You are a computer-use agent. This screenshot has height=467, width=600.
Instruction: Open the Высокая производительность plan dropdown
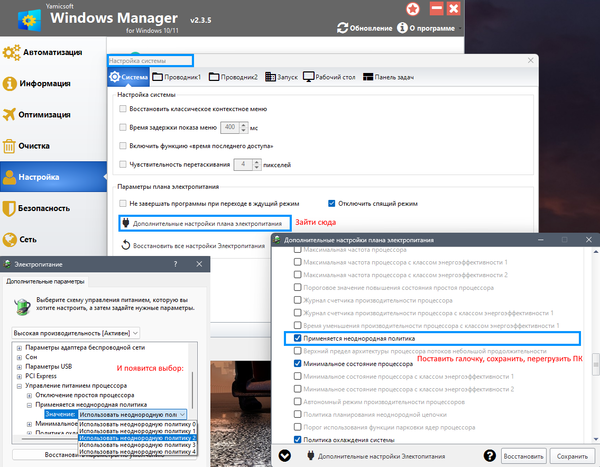point(76,333)
